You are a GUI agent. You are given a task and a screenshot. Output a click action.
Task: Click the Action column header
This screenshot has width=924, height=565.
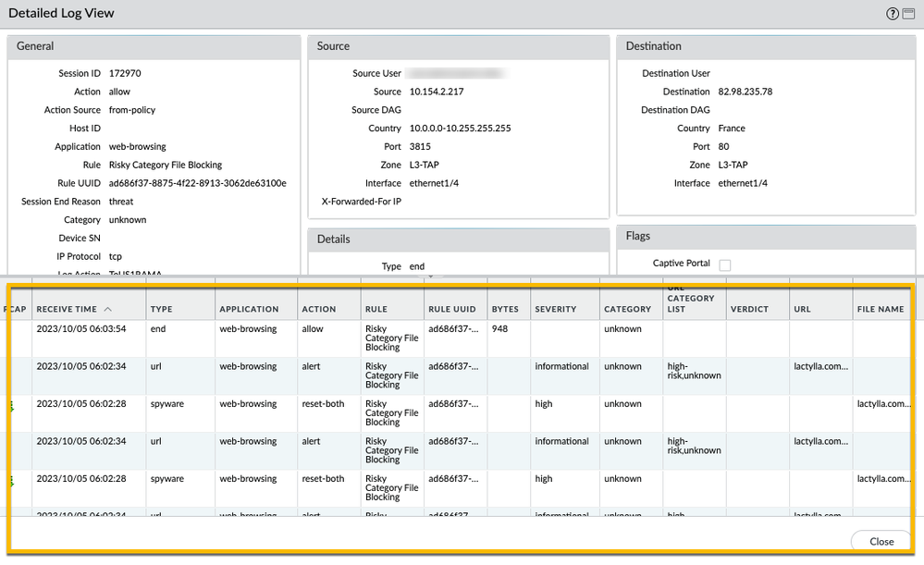point(318,309)
